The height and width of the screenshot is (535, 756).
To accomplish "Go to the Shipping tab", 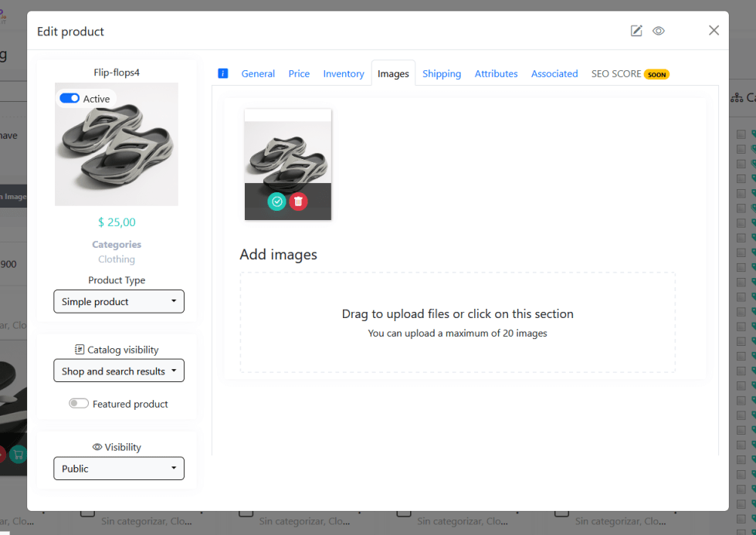I will click(x=442, y=74).
